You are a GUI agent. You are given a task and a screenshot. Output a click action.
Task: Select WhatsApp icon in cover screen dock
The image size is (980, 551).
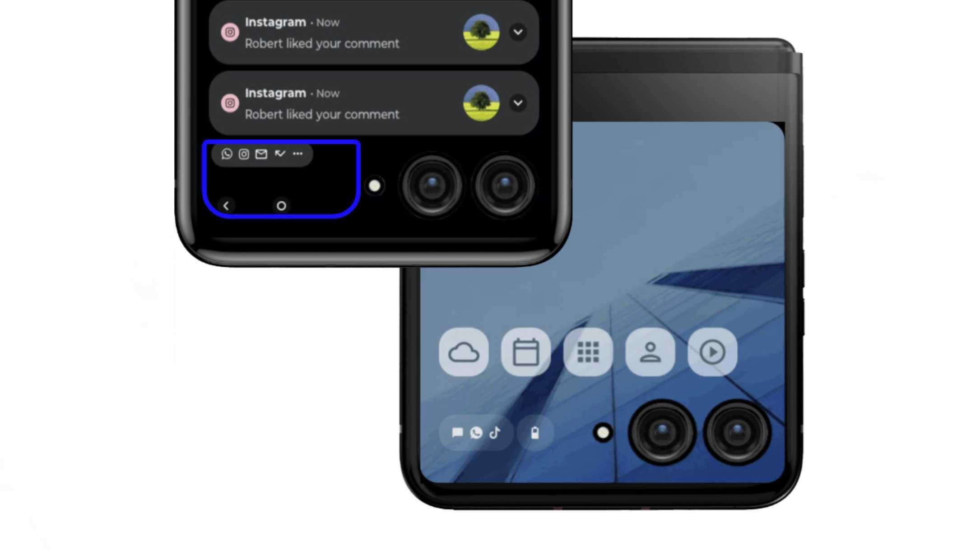coord(476,433)
